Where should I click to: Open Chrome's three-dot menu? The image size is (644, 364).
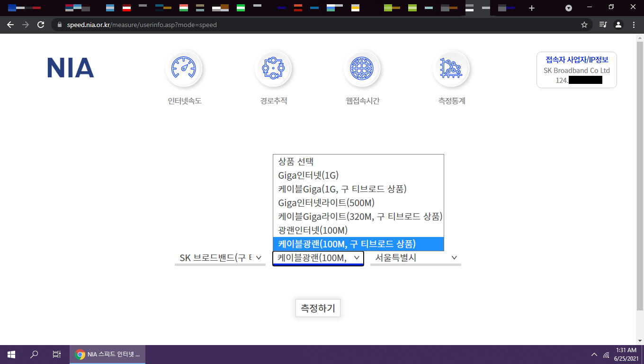[634, 25]
